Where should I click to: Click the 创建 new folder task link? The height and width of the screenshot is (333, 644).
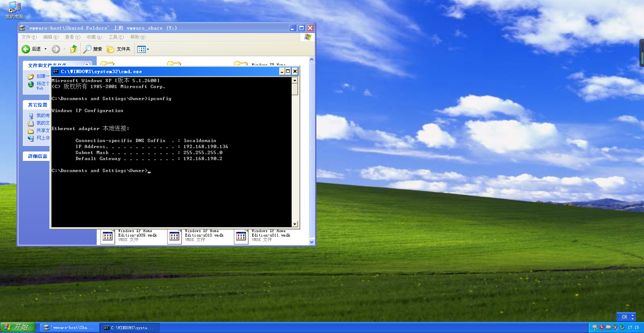38,76
